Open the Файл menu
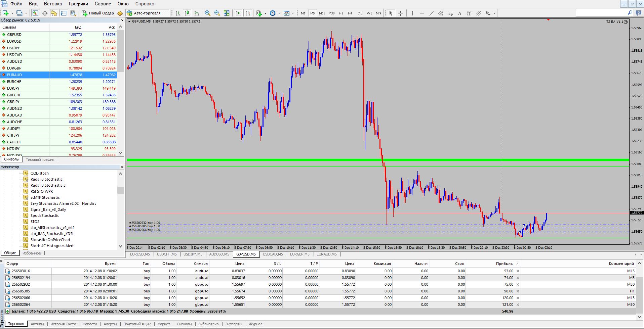 [x=16, y=4]
